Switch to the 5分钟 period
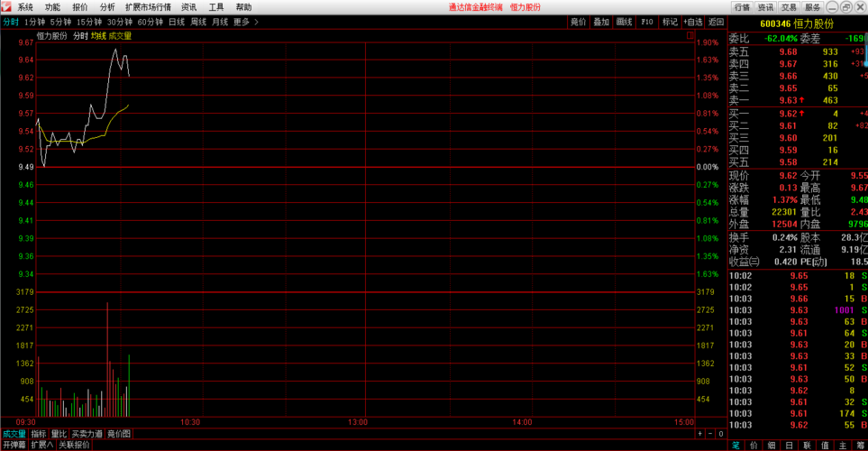 61,23
